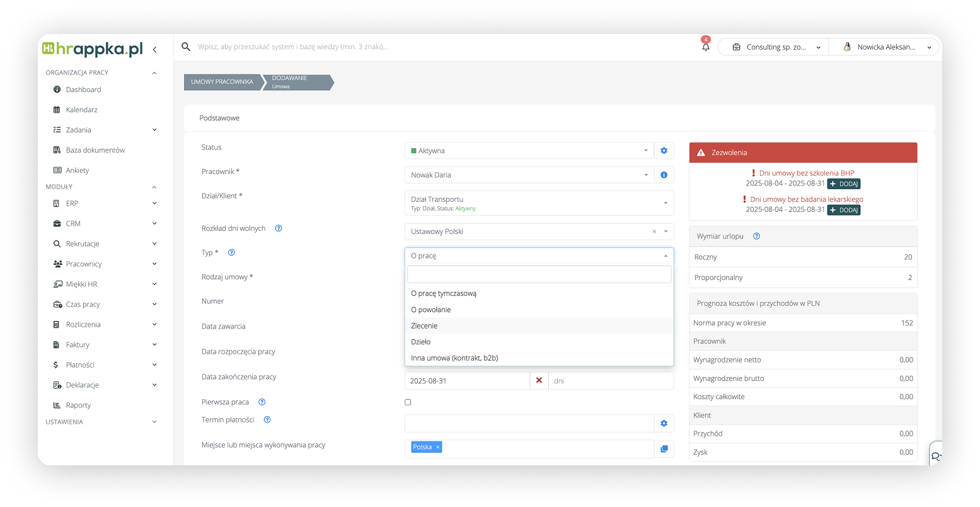Click the gear icon next to Status
This screenshot has width=980, height=507.
(664, 151)
